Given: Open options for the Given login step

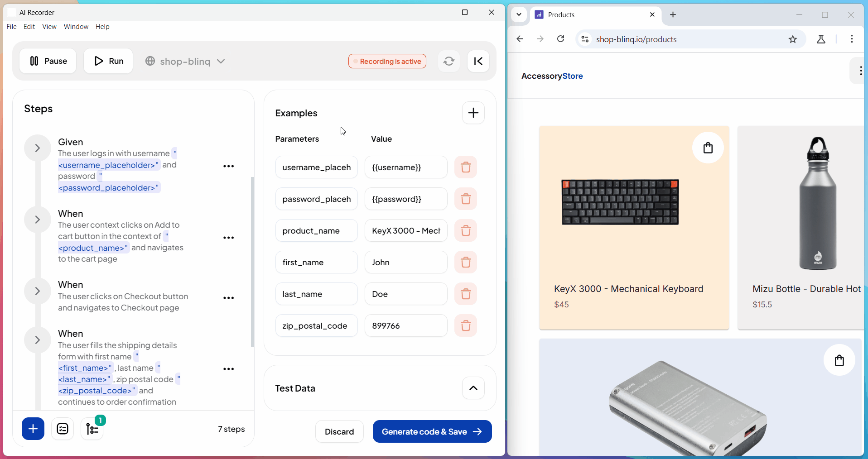Looking at the screenshot, I should (228, 166).
